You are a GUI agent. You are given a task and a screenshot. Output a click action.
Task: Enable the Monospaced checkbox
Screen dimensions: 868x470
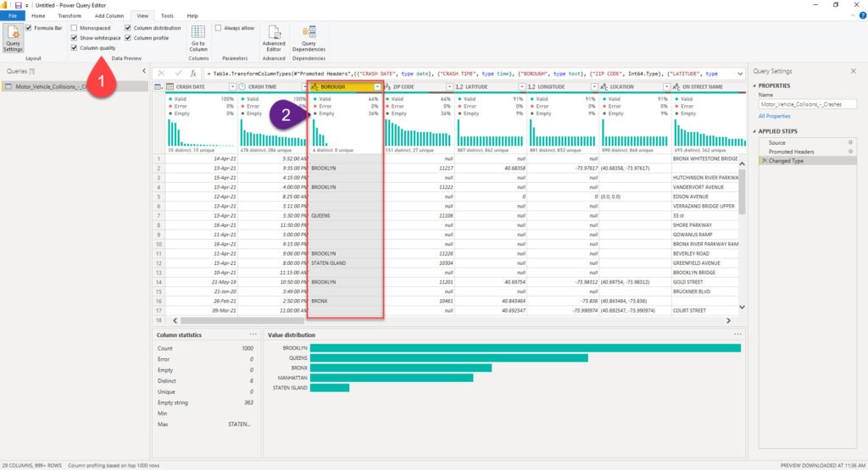pos(74,28)
